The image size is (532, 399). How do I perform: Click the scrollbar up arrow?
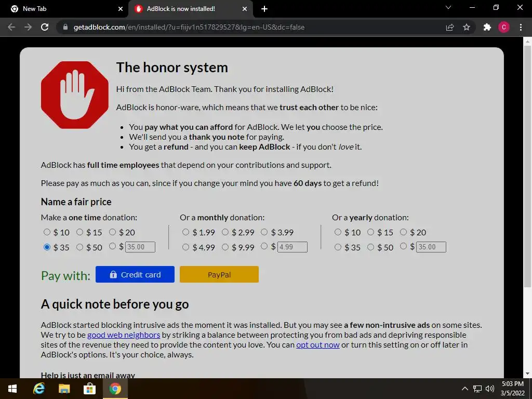click(527, 42)
